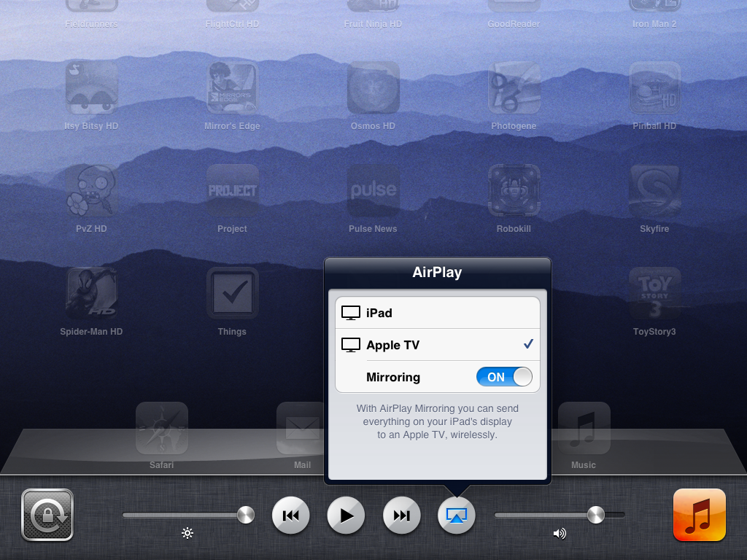
Task: Launch Spider-Man HD
Action: tap(91, 293)
